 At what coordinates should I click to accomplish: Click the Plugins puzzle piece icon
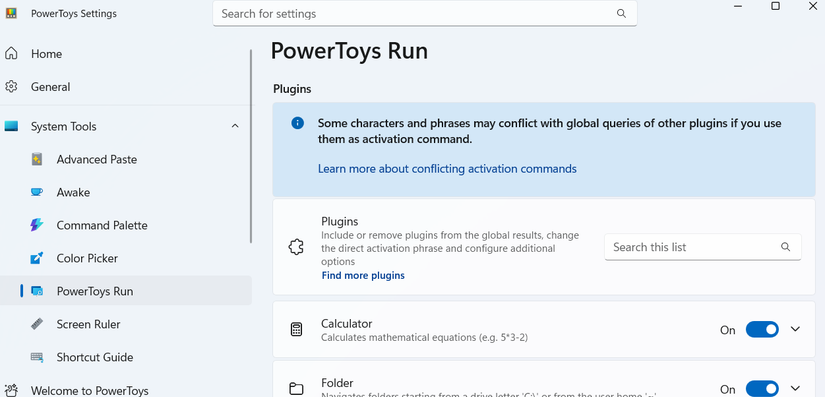[x=296, y=247]
